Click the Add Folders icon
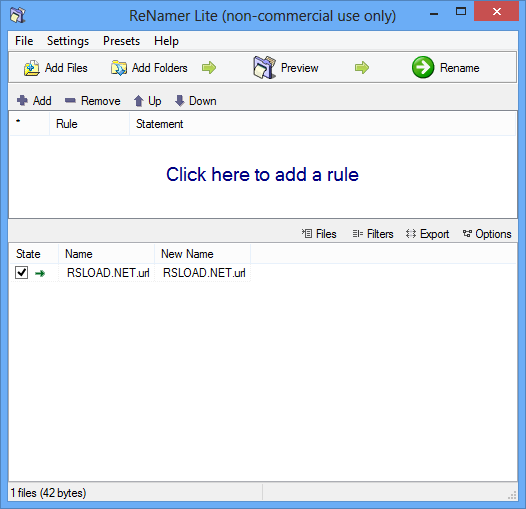 tap(119, 68)
